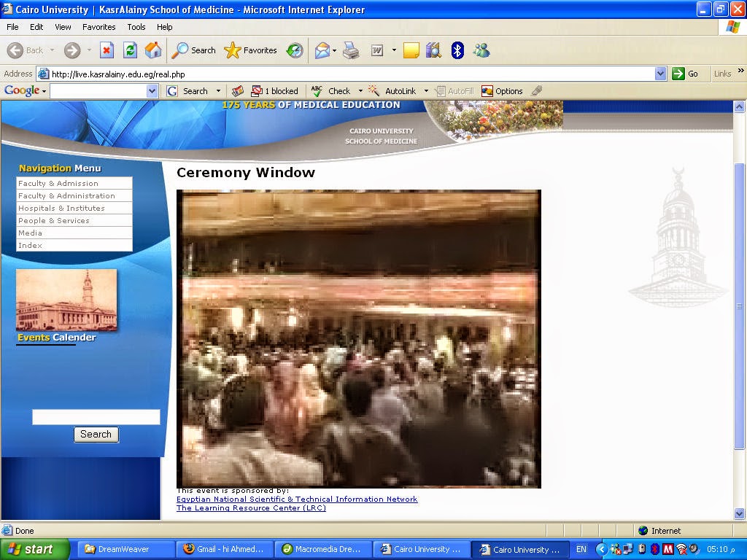Open the Back button history dropdown arrow
The height and width of the screenshot is (560, 747).
point(52,50)
